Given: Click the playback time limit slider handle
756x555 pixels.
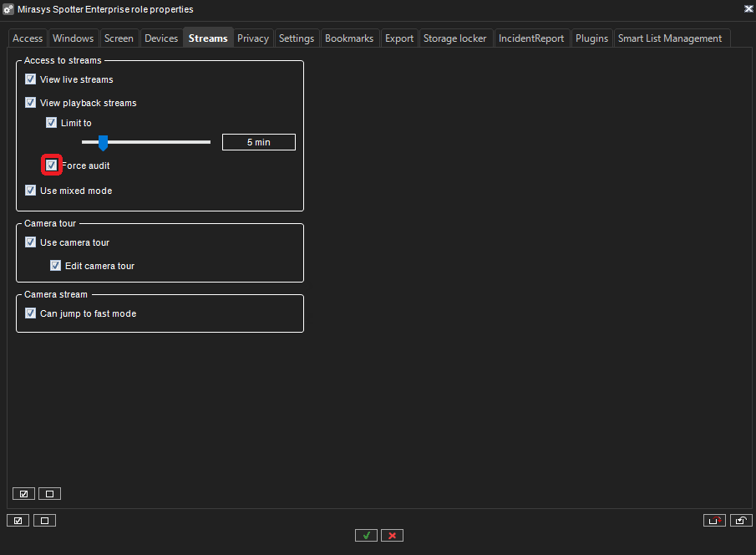Looking at the screenshot, I should click(103, 142).
